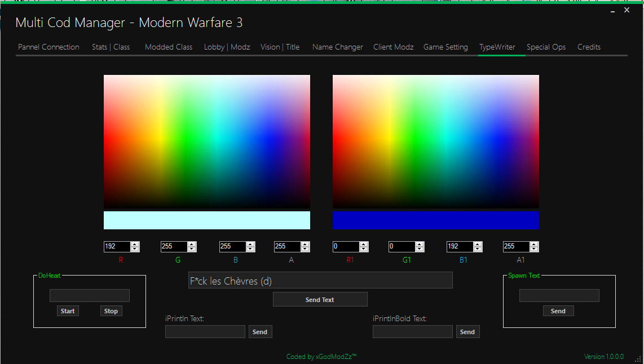Minimize the Multi Cod Manager window
Screen dimensions: 644x364
(612, 11)
